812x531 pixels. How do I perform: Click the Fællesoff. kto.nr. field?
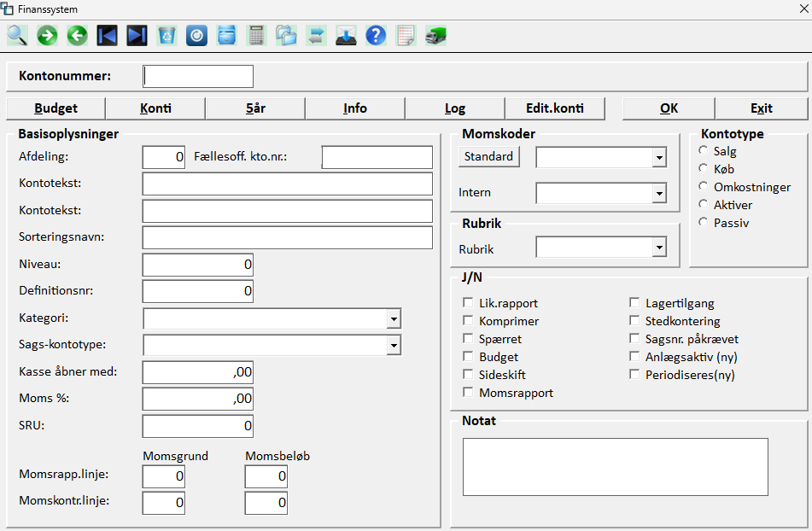pos(377,157)
